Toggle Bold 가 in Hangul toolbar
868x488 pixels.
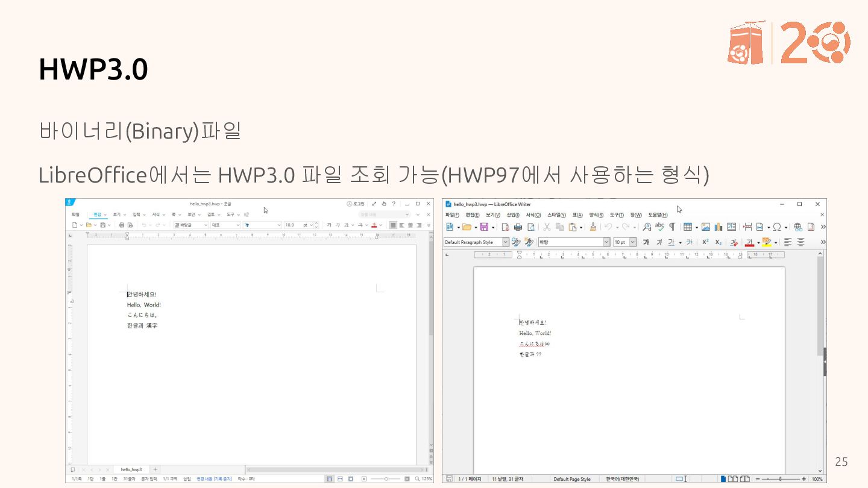click(329, 225)
